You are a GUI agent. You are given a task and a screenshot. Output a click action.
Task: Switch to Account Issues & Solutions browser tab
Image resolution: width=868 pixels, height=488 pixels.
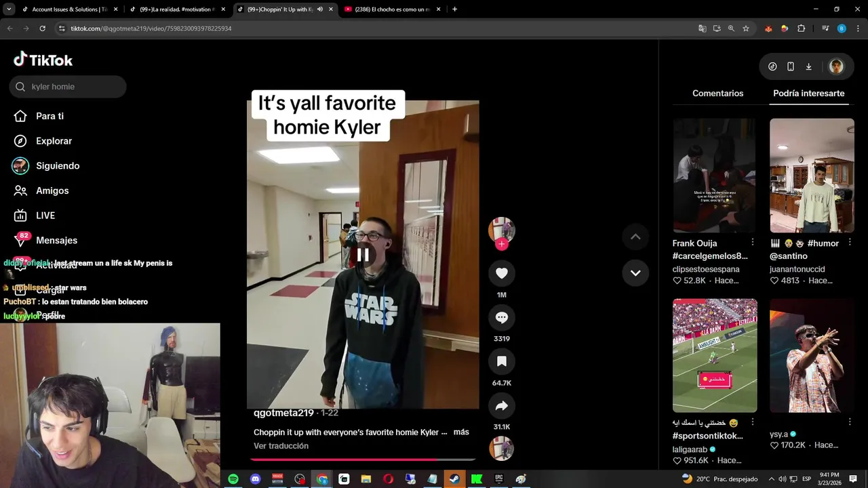click(69, 9)
